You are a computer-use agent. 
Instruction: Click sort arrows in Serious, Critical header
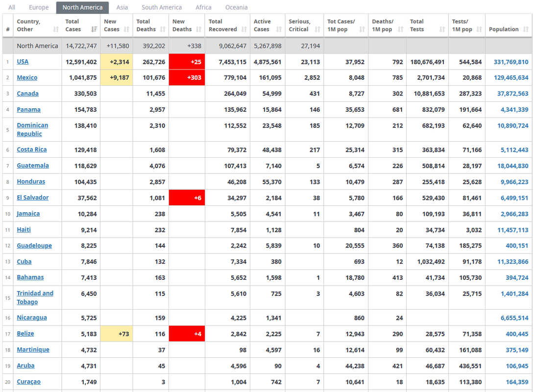click(318, 29)
